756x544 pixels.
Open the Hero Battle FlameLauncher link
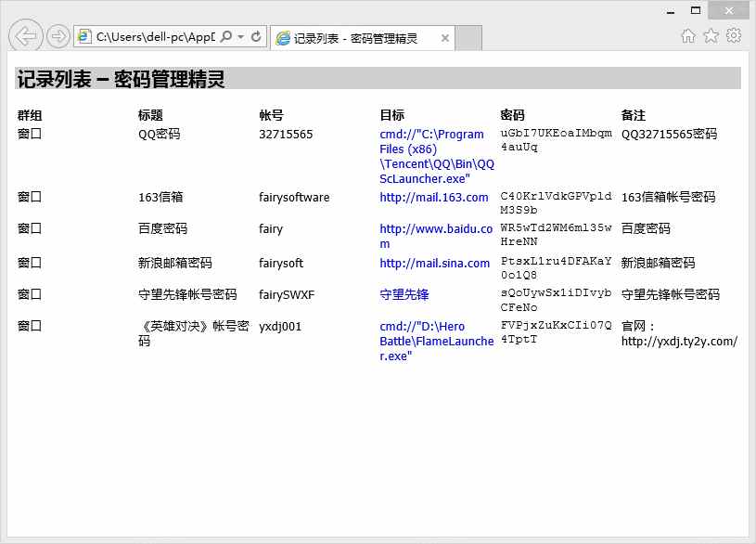tap(436, 342)
